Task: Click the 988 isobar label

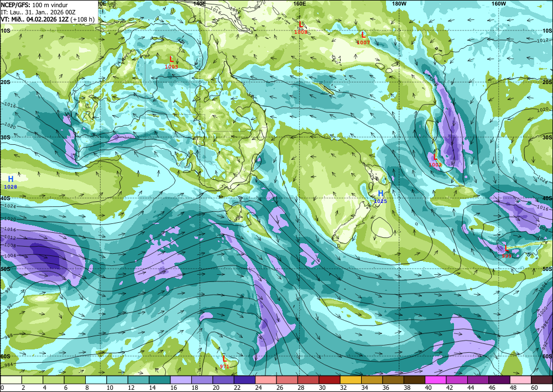Action: 9,337
